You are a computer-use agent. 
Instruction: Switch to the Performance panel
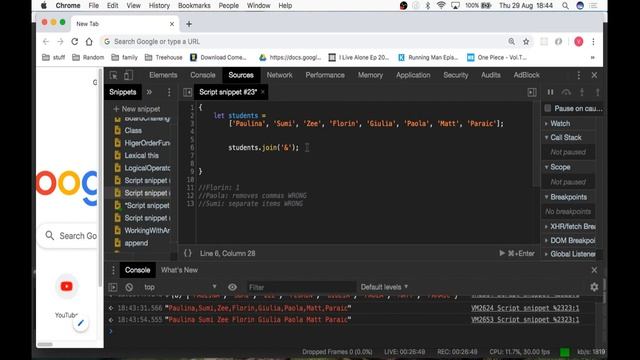(x=325, y=75)
